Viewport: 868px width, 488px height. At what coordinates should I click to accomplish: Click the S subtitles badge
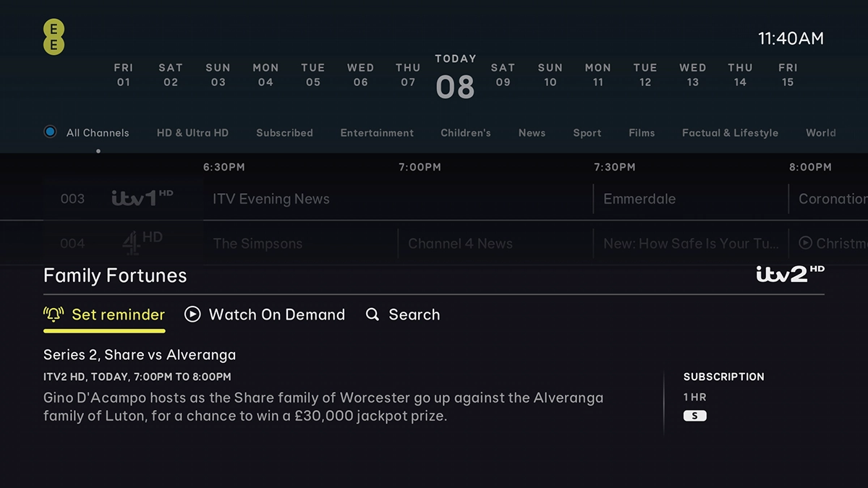point(695,416)
